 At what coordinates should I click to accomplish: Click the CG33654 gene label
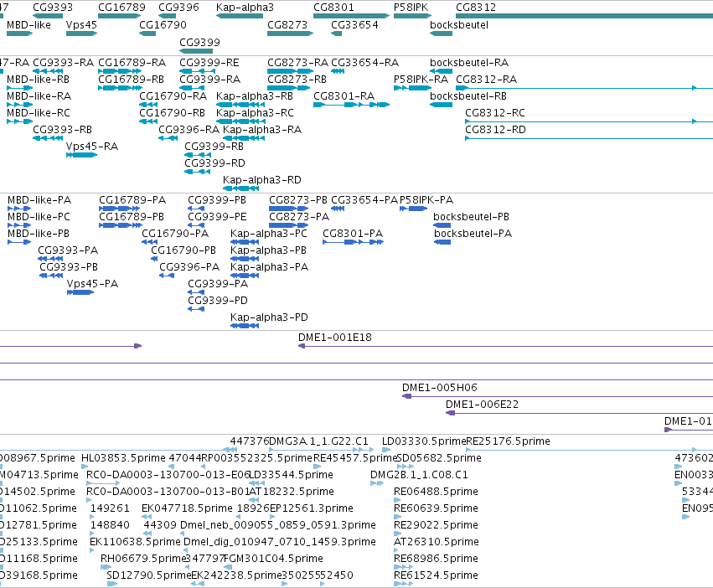[354, 24]
